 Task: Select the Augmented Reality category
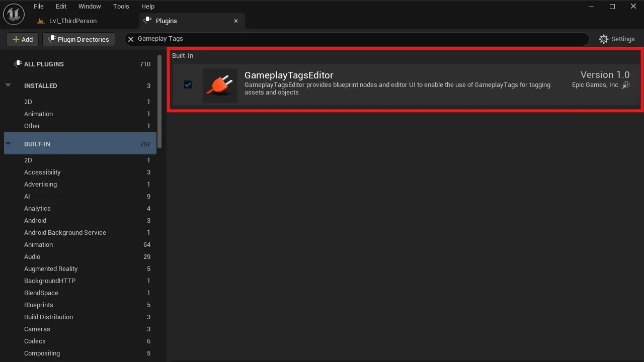pos(80,268)
